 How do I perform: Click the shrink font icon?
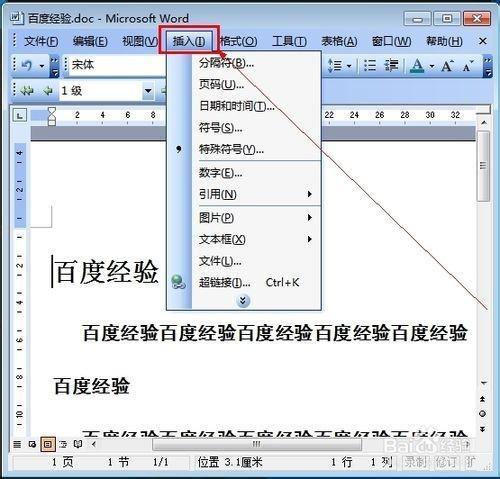(x=468, y=66)
